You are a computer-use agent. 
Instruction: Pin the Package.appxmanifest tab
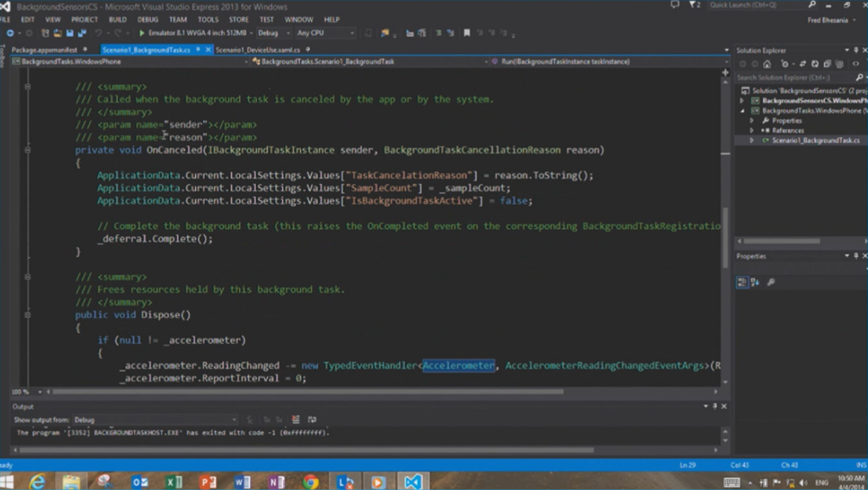coord(85,50)
